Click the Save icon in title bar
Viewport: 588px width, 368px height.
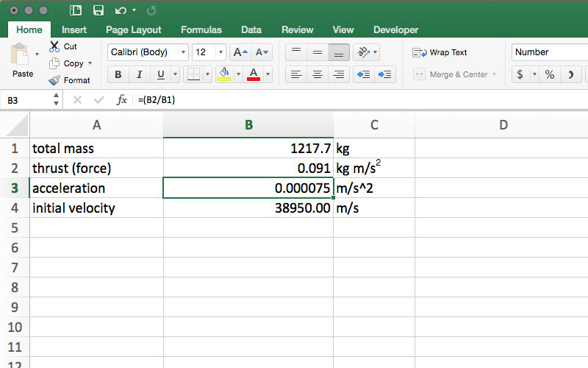coord(98,10)
